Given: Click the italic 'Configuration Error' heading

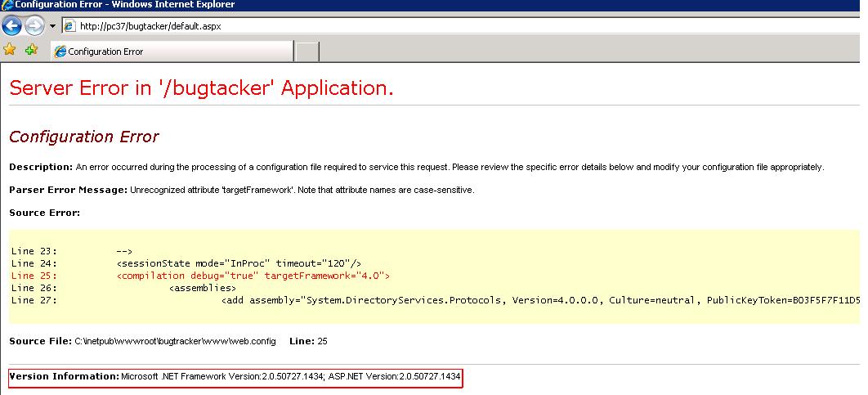Looking at the screenshot, I should pyautogui.click(x=84, y=137).
